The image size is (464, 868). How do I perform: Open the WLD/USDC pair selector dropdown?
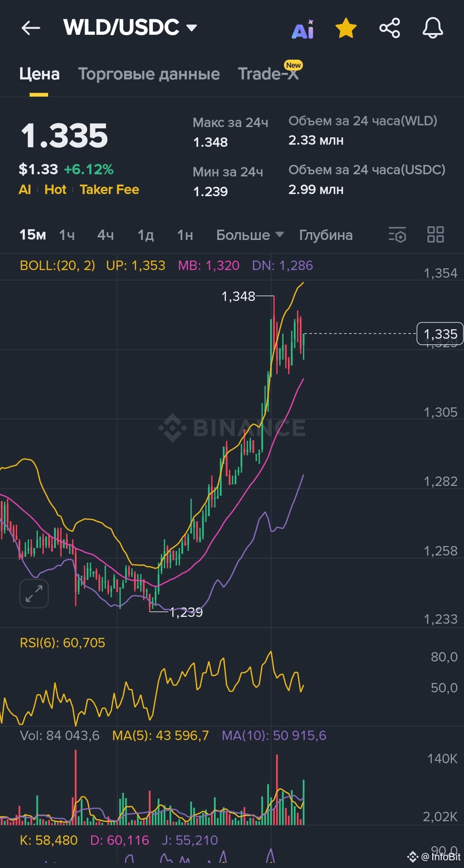coord(130,27)
